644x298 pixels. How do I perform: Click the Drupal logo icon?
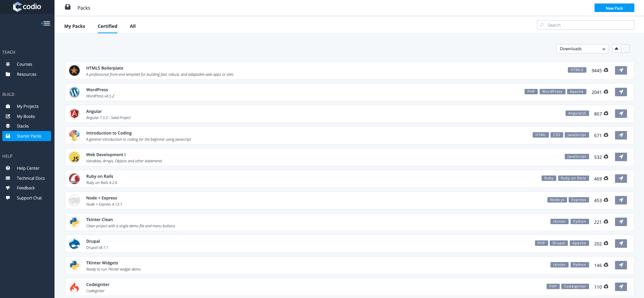74,244
